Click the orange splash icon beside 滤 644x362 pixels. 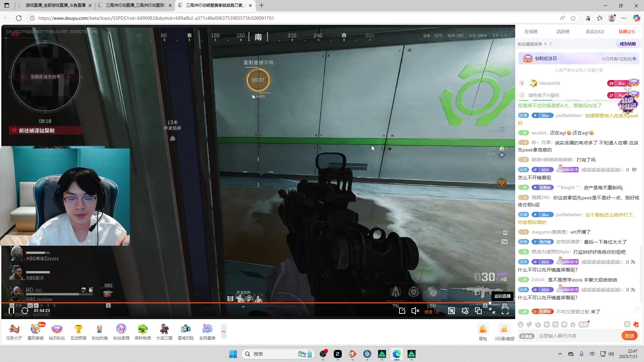[x=636, y=324]
